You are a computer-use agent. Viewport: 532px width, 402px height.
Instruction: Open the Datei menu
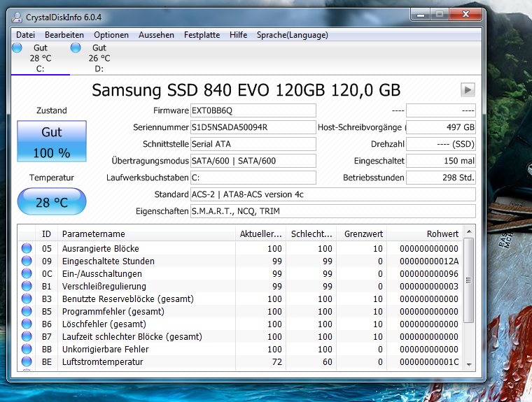click(25, 35)
